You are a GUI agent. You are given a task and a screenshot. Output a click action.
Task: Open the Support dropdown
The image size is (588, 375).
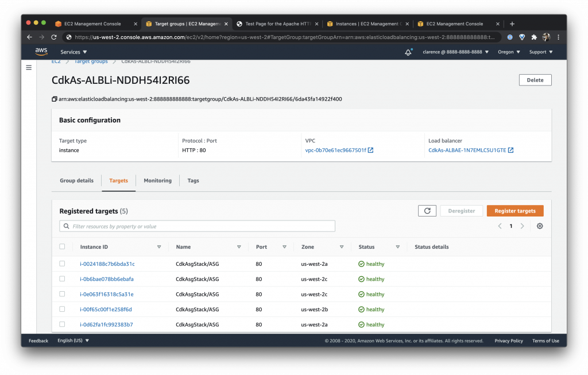pyautogui.click(x=541, y=52)
